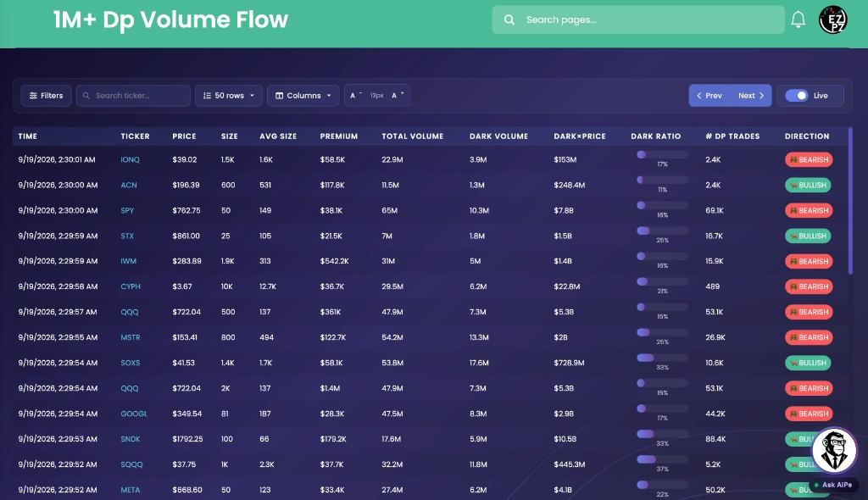The image size is (868, 500).
Task: Sort by the DARK RATIO column header
Action: (655, 136)
